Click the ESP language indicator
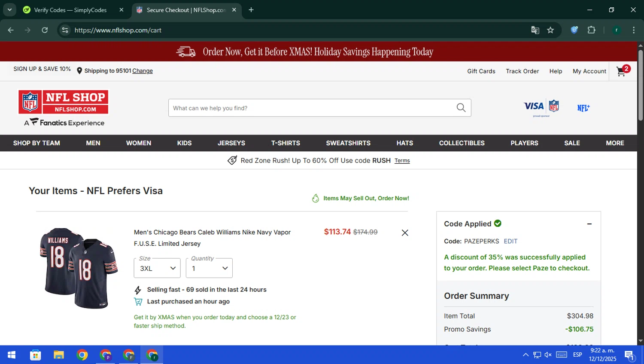This screenshot has width=644, height=364. (x=577, y=355)
